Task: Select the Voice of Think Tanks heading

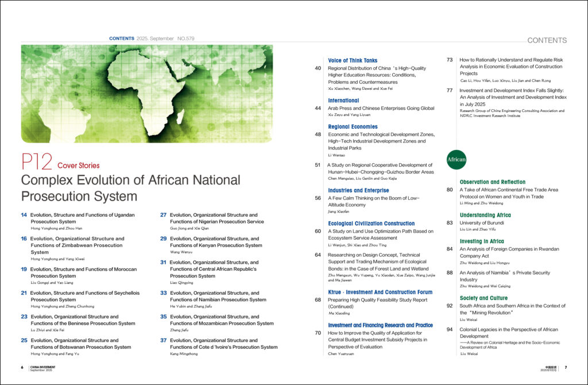Action: click(x=353, y=60)
